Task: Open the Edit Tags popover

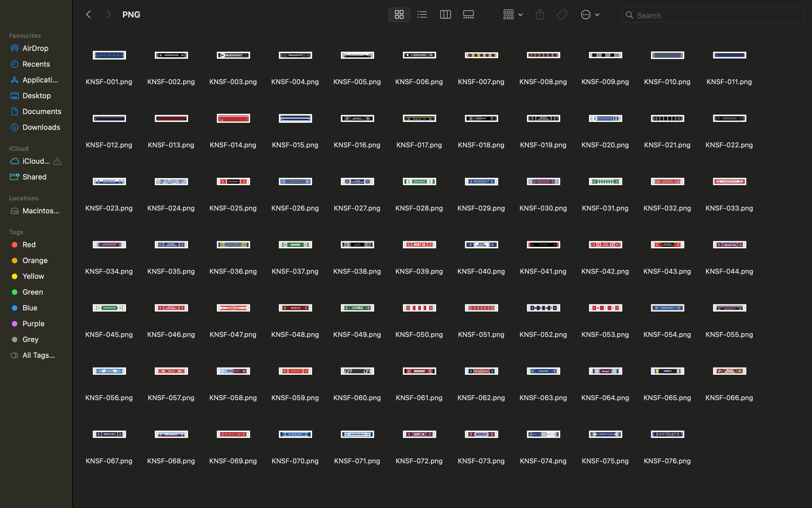Action: click(x=562, y=14)
